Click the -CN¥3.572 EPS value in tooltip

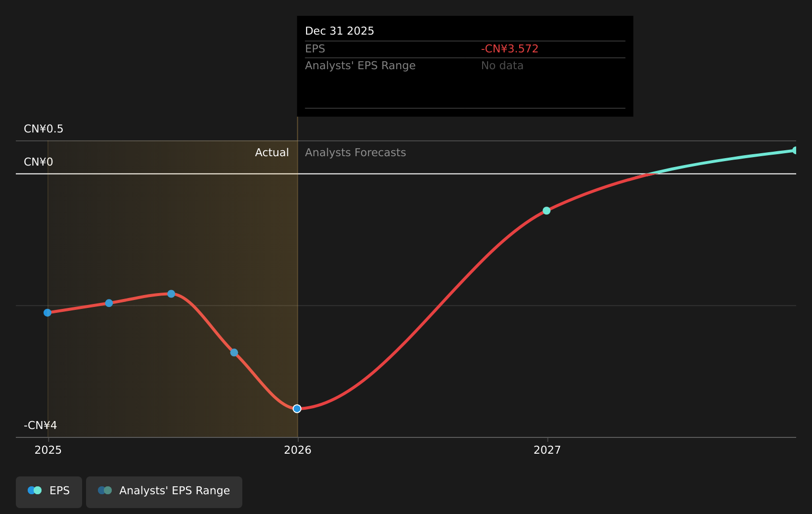click(510, 49)
